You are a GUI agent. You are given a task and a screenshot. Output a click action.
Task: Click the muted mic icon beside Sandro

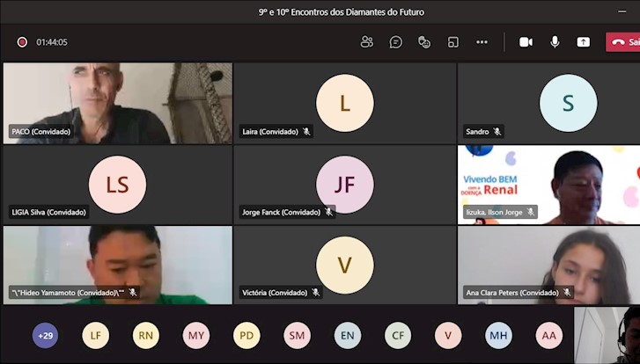(497, 132)
